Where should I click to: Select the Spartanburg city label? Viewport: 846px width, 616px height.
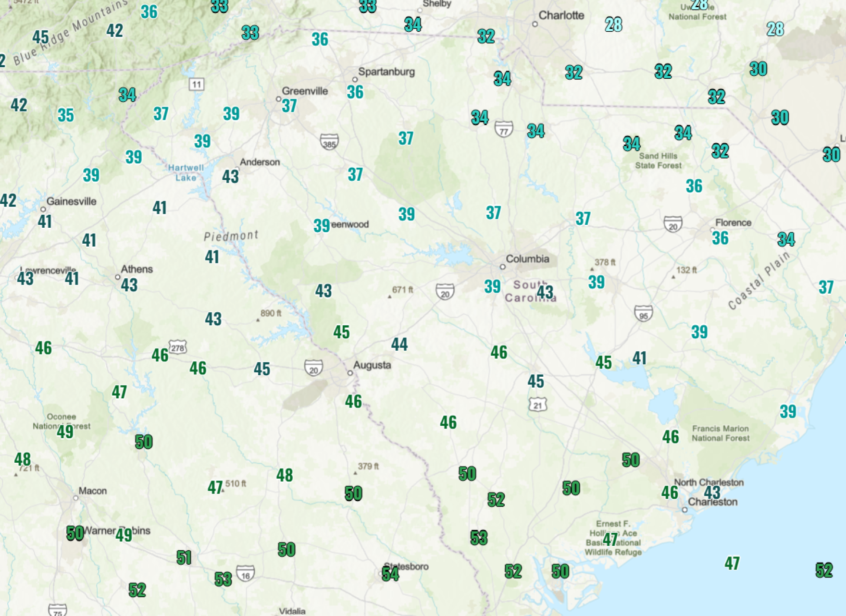coord(386,72)
